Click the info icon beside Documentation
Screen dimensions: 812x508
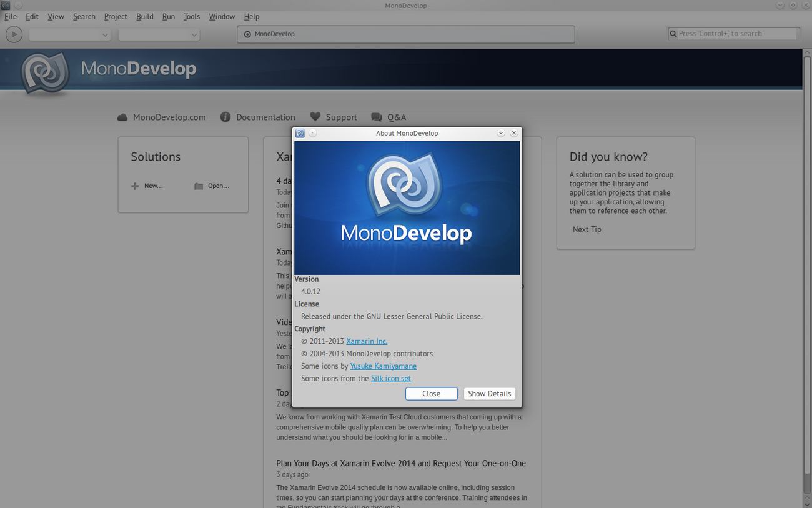[225, 117]
